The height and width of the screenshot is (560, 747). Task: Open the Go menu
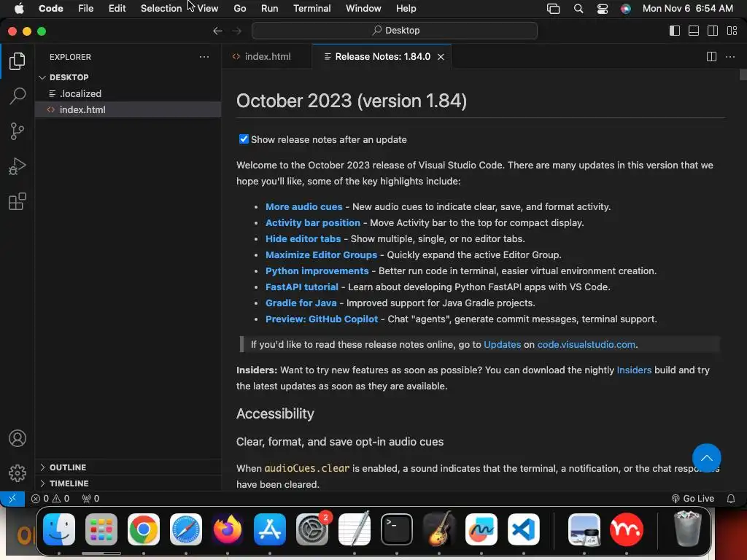point(239,9)
